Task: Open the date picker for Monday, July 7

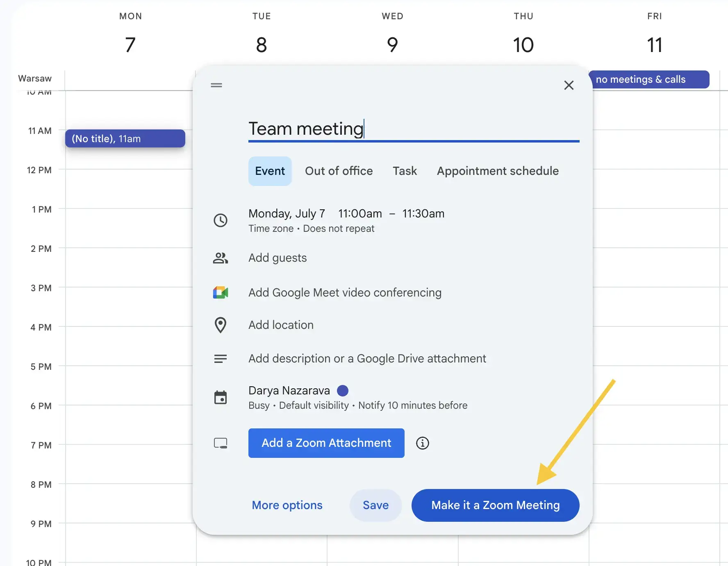Action: coord(287,213)
